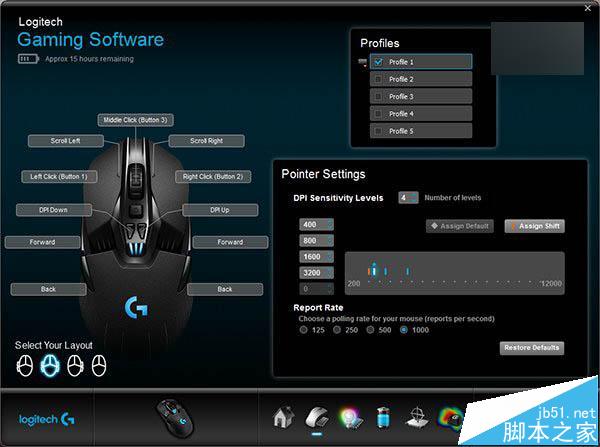Image resolution: width=600 pixels, height=447 pixels.
Task: Select the Profile 3 row
Action: (x=421, y=96)
